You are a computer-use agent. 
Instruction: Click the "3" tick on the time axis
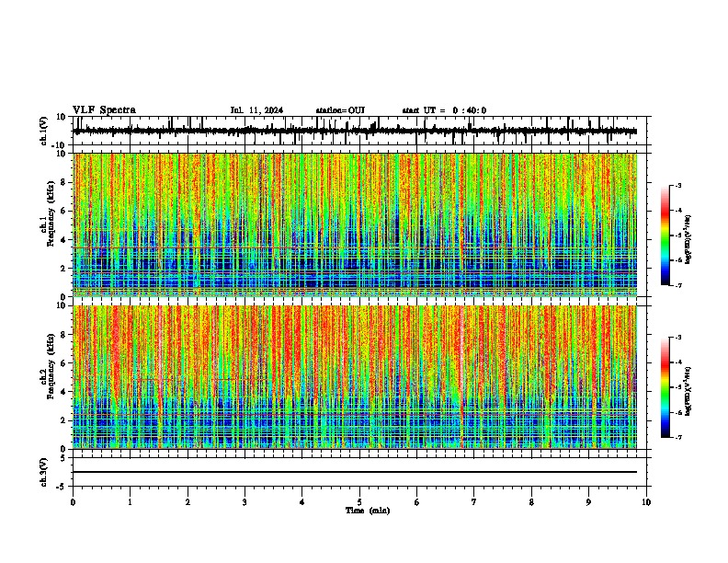point(245,502)
